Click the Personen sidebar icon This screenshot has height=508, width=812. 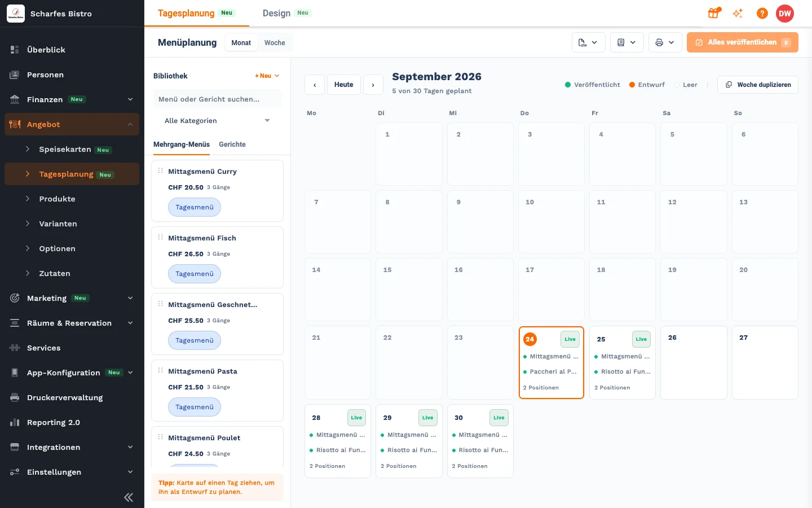click(x=15, y=75)
